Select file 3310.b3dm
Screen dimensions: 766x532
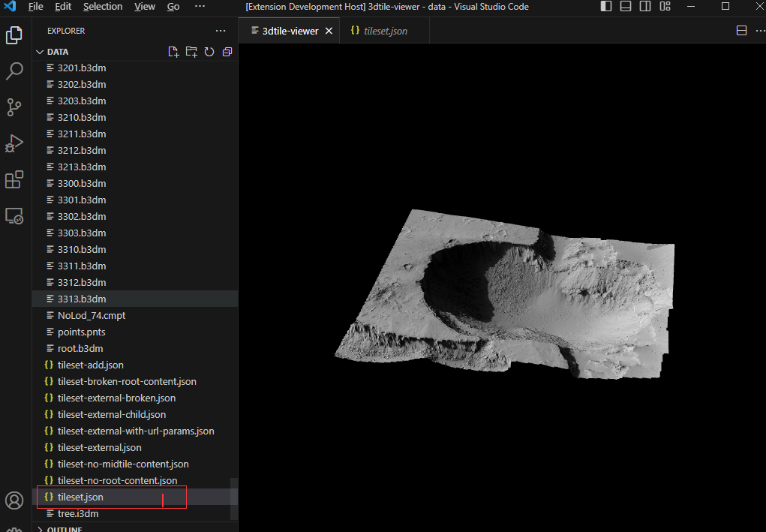pyautogui.click(x=135, y=250)
